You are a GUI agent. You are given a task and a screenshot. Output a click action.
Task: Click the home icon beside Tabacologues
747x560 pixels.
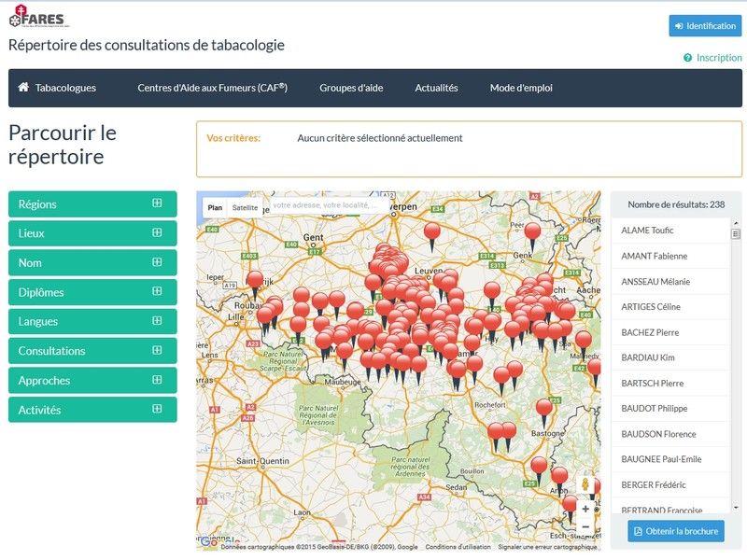[24, 88]
